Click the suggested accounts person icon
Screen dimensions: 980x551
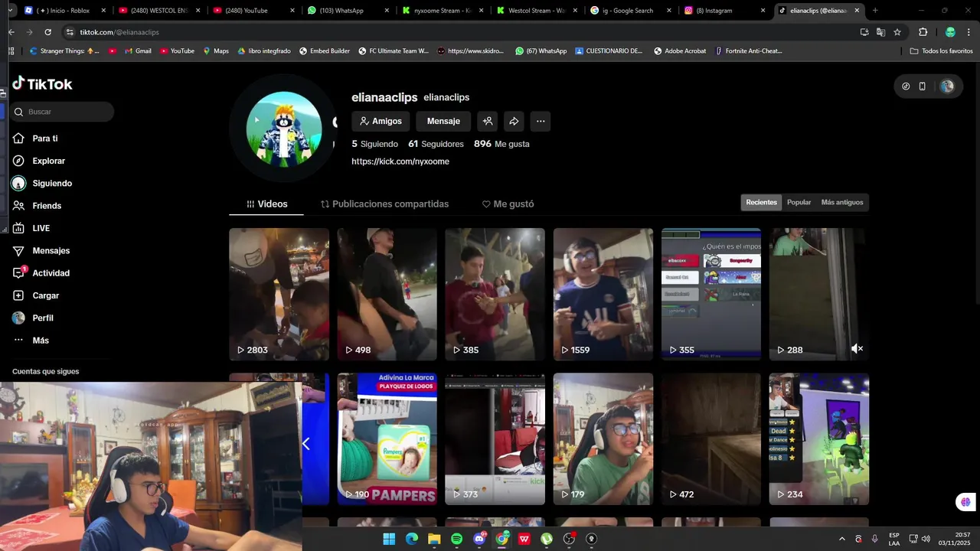pyautogui.click(x=488, y=121)
